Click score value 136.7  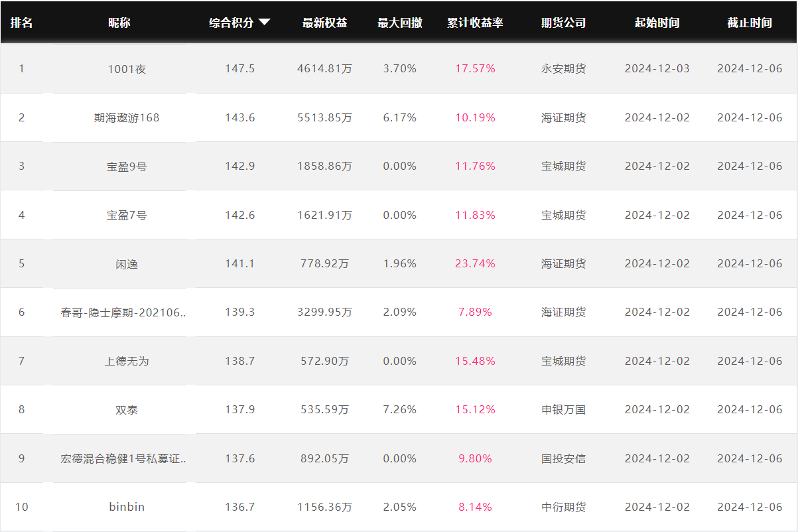[239, 507]
